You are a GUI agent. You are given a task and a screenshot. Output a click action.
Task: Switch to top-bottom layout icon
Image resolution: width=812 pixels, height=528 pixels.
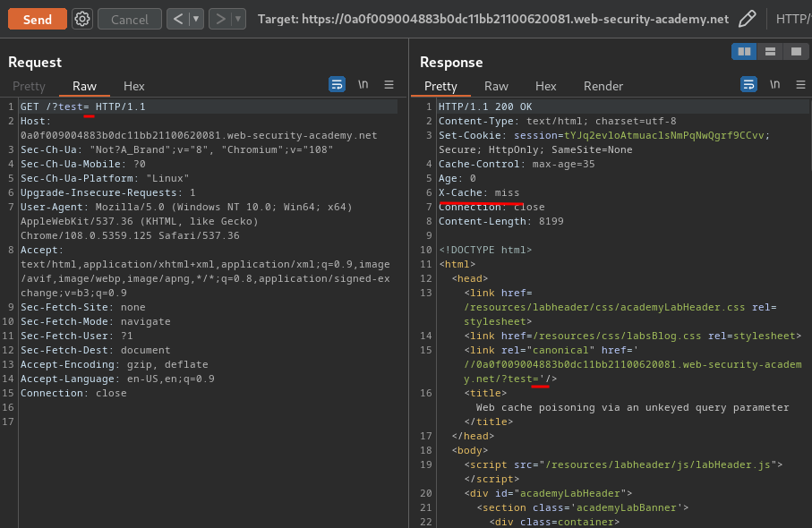tap(770, 51)
